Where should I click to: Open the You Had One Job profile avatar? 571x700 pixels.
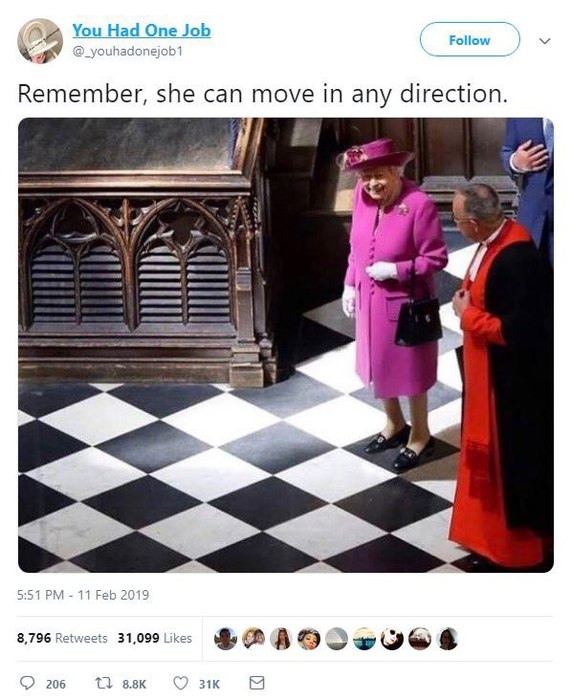pos(40,41)
